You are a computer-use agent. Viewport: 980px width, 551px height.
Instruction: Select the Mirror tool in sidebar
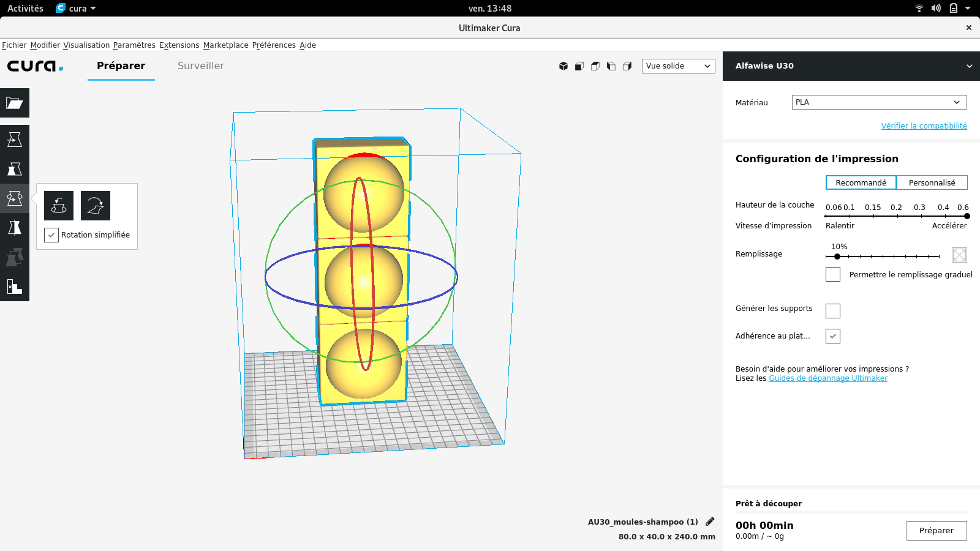click(15, 228)
